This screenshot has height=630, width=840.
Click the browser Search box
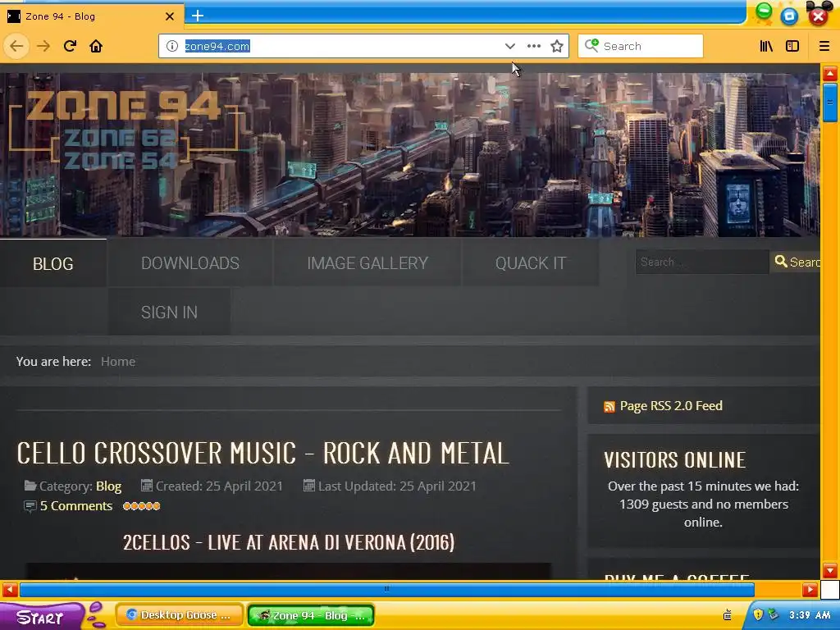coord(640,46)
